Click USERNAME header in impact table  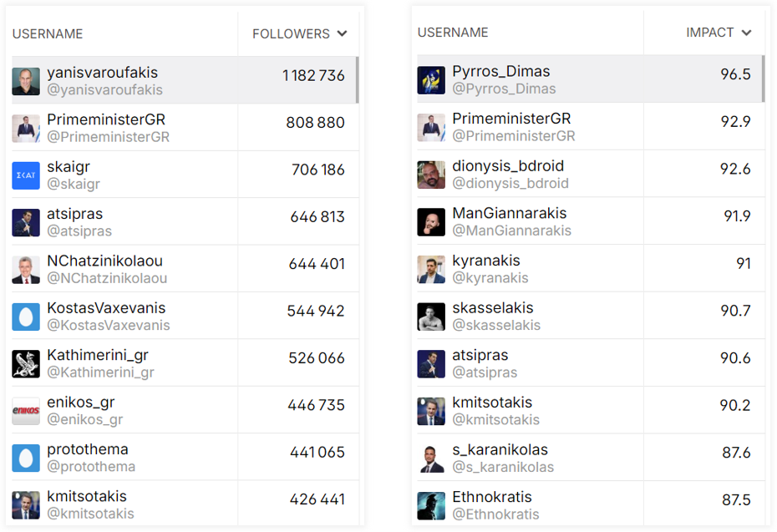(x=453, y=33)
